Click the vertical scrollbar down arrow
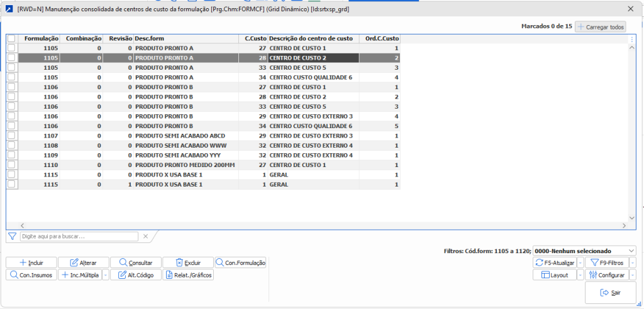Image resolution: width=644 pixels, height=309 pixels. click(x=632, y=218)
